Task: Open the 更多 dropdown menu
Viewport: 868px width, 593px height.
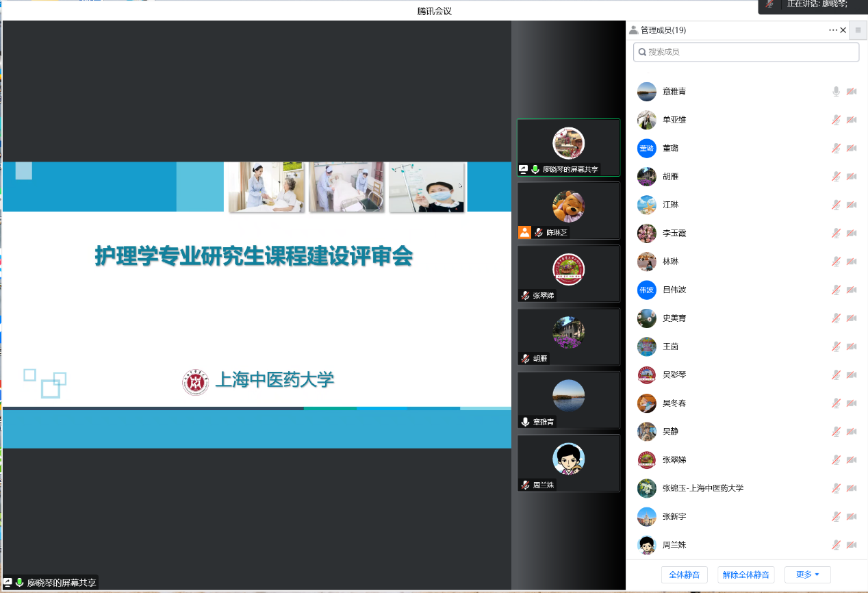Action: (x=808, y=575)
